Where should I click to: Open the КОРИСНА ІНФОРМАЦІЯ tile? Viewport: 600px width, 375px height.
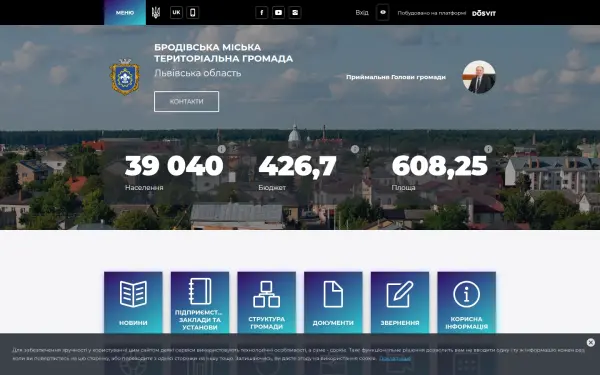[466, 302]
